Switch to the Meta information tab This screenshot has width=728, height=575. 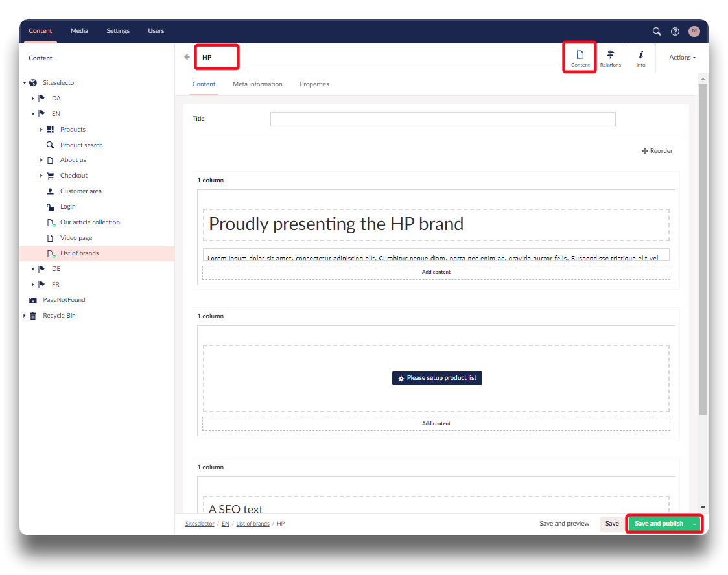(x=257, y=84)
